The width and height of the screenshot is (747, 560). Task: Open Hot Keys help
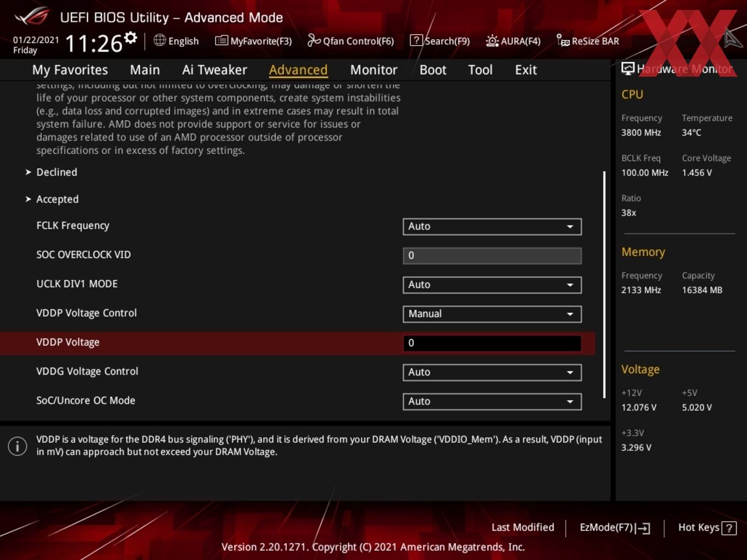(x=707, y=528)
